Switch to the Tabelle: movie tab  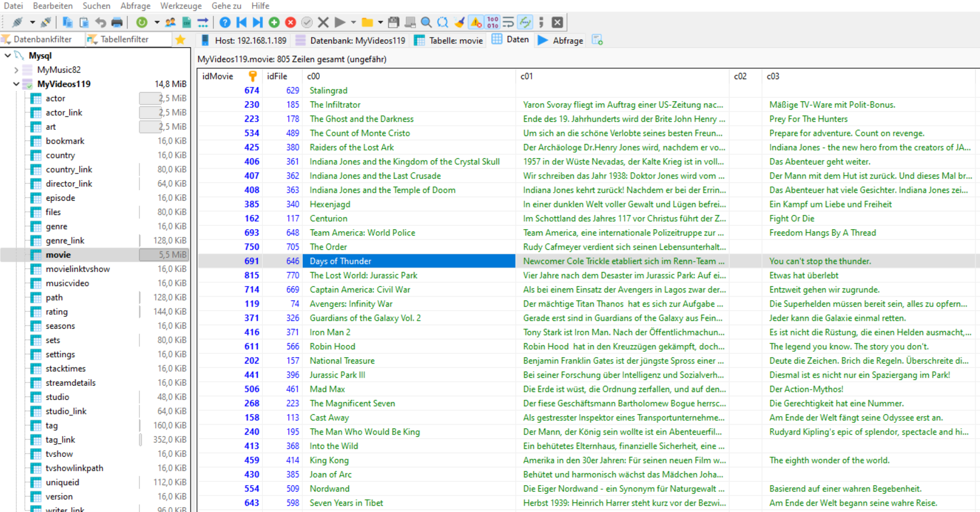point(448,40)
